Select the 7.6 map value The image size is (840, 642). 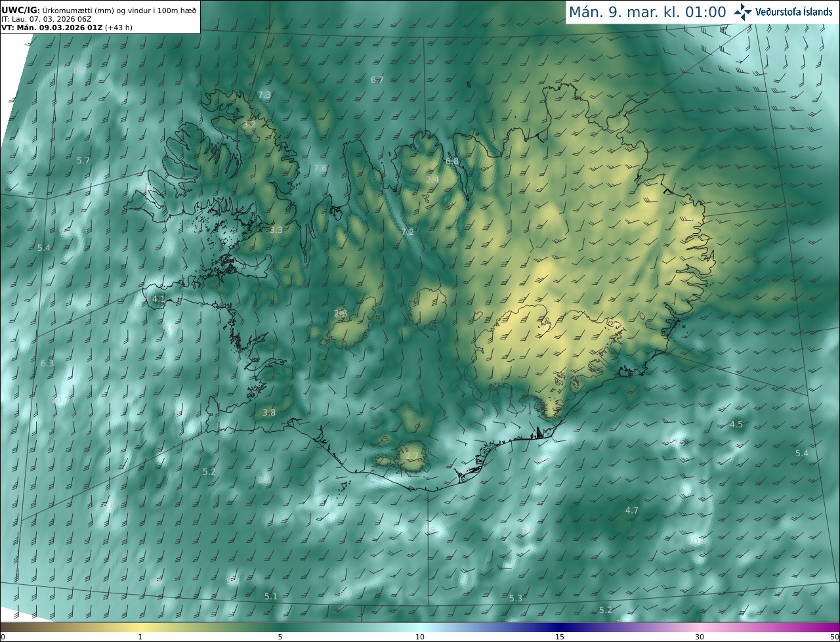pos(320,169)
